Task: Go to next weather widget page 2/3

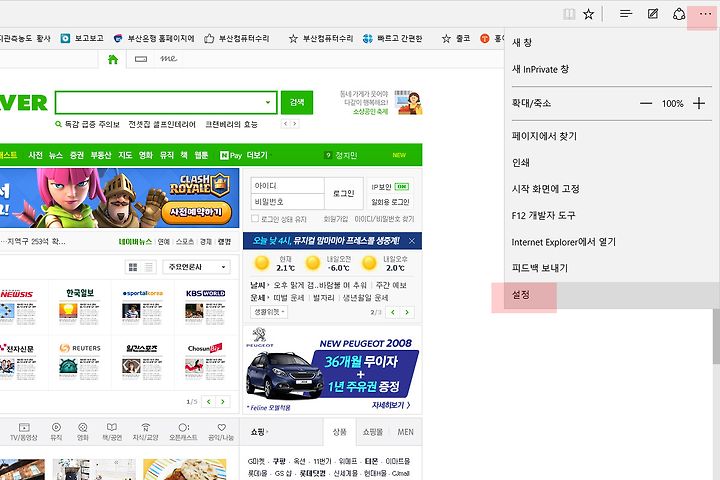Action: (x=407, y=312)
